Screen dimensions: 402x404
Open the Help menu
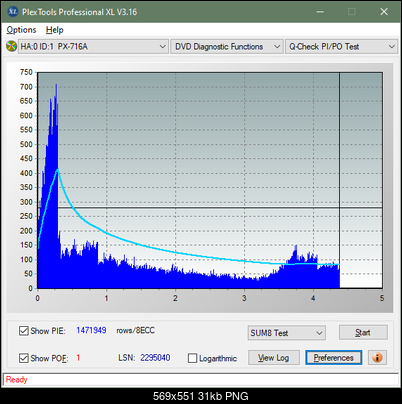[54, 30]
